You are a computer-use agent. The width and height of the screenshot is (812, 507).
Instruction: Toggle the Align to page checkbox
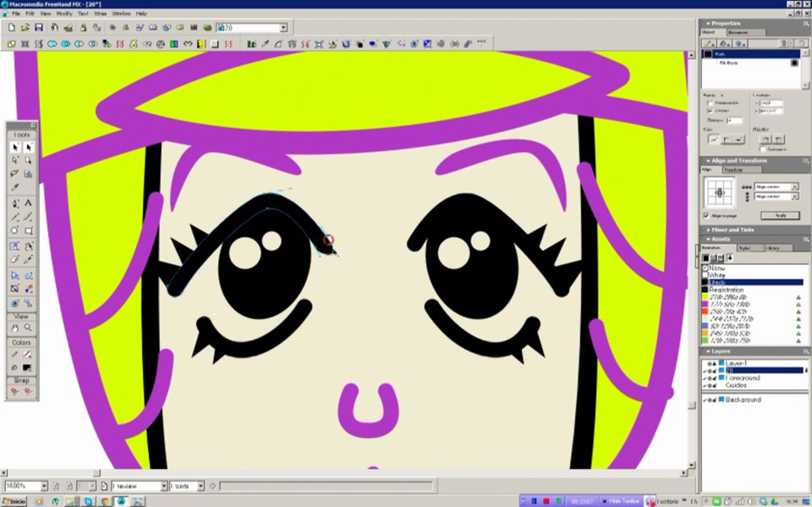[x=706, y=216]
